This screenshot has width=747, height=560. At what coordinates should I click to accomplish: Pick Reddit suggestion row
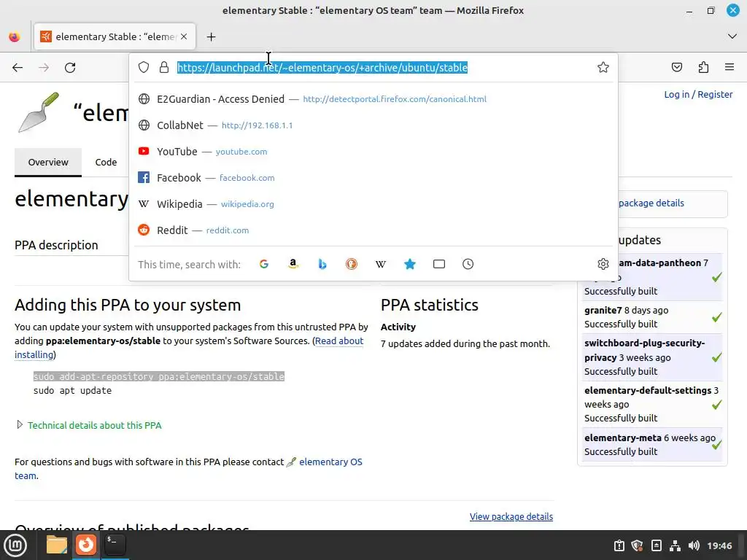tap(373, 230)
